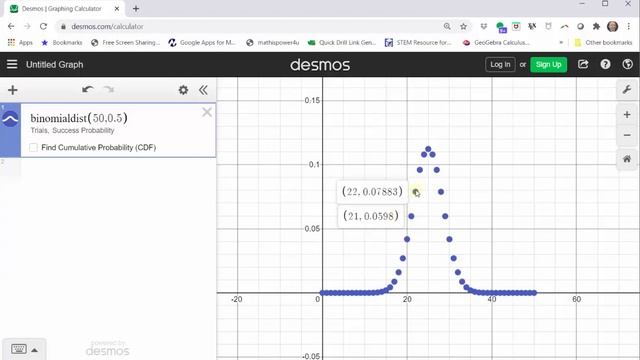Screen dimensions: 640x360
Task: Open Desmos help menu
Action: point(605,64)
